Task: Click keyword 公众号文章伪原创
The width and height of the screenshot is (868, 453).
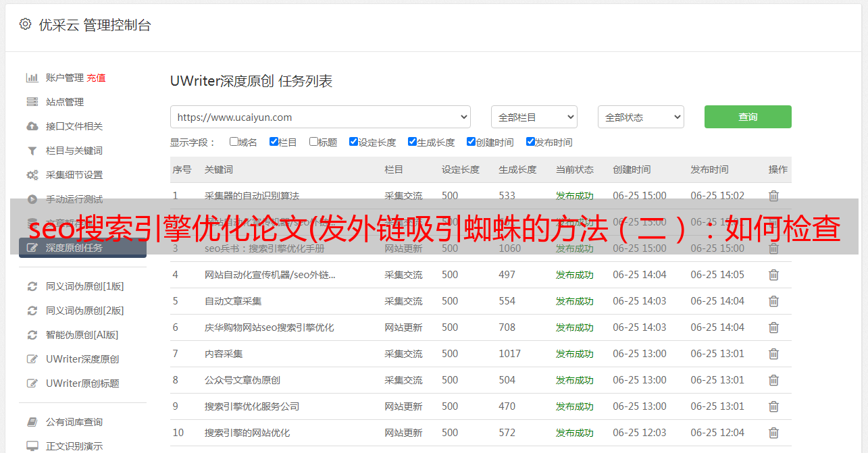Action: pyautogui.click(x=242, y=380)
